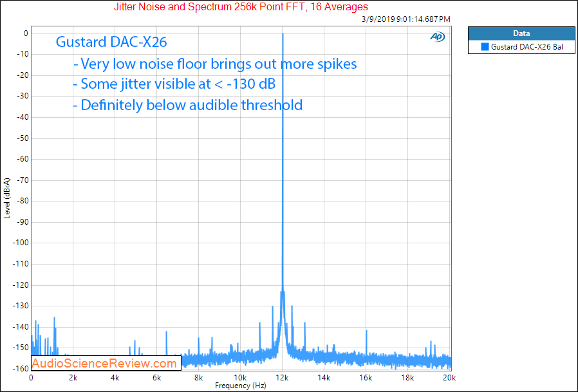Click the "-120" Level axis tick
This screenshot has height=392, width=578.
pyautogui.click(x=19, y=285)
